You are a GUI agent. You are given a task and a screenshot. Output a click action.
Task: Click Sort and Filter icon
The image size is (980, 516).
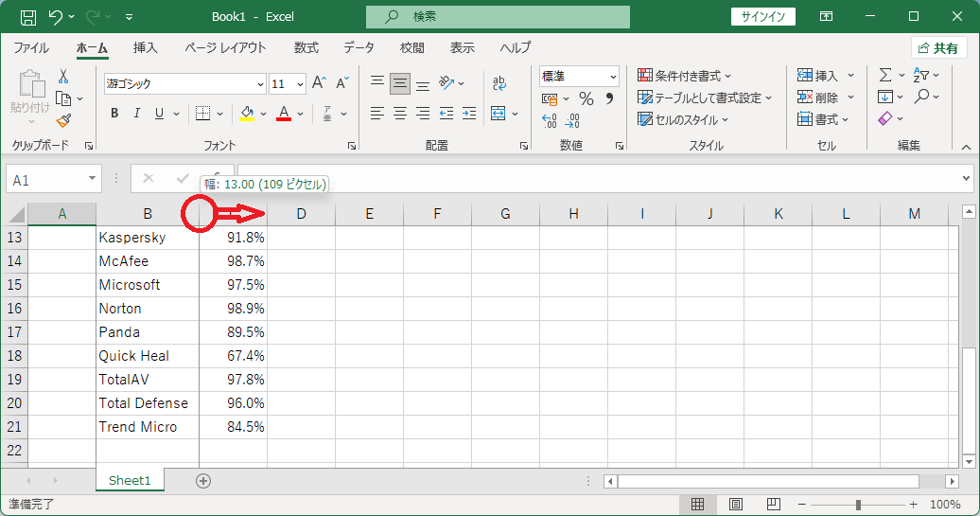point(921,75)
